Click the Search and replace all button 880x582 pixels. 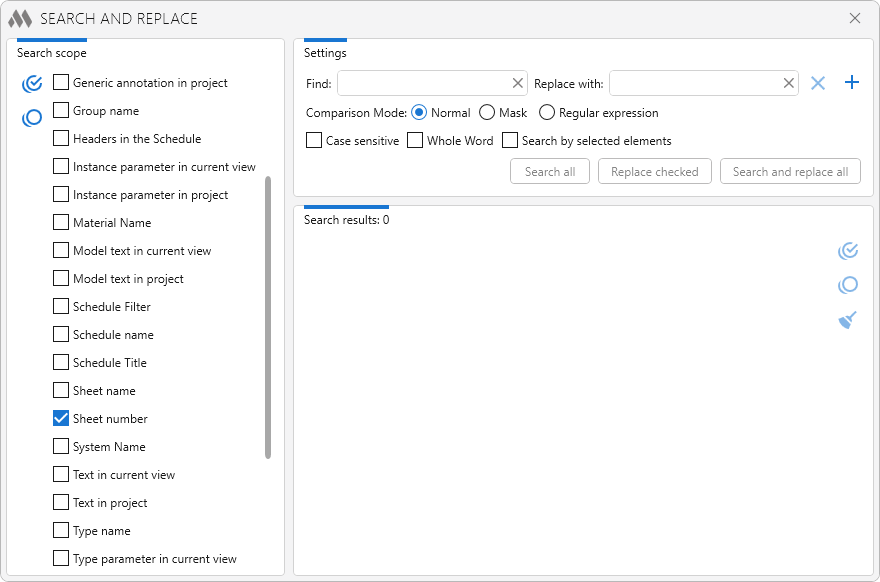(x=790, y=172)
